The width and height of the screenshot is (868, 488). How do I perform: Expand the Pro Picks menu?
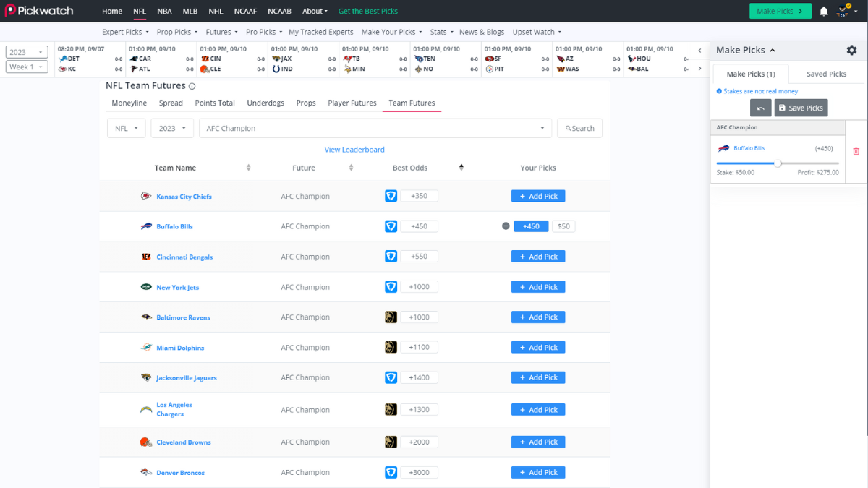pyautogui.click(x=263, y=32)
